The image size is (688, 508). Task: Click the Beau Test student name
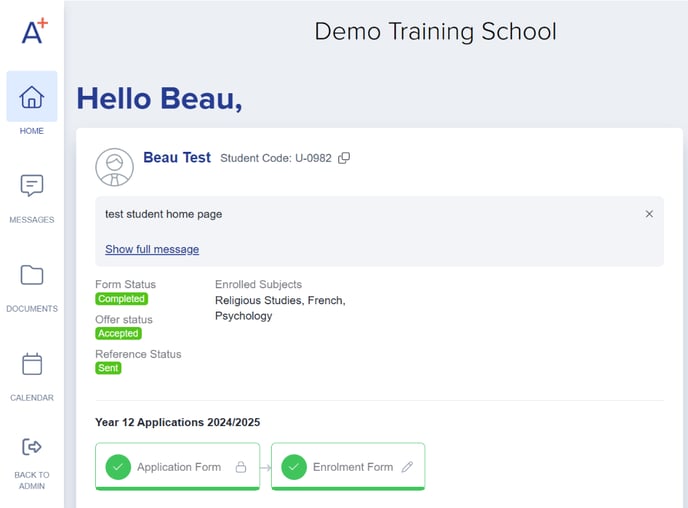177,157
